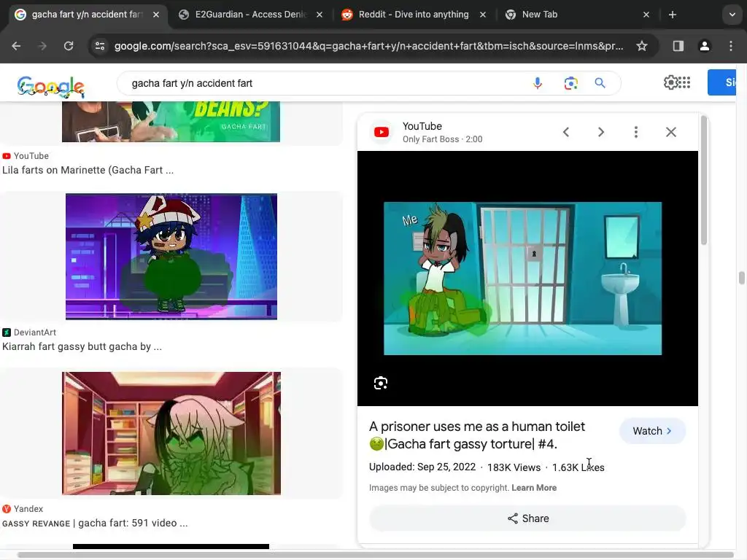The height and width of the screenshot is (560, 747).
Task: Click the blue Sign in button
Action: (721, 82)
